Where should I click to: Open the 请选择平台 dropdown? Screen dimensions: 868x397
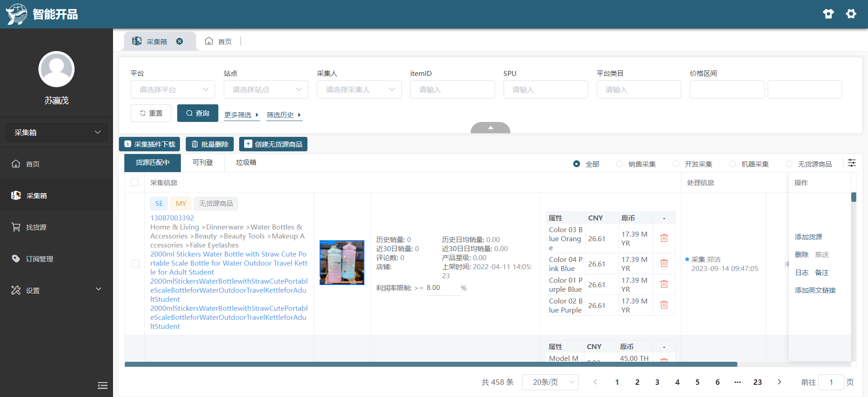pos(173,89)
